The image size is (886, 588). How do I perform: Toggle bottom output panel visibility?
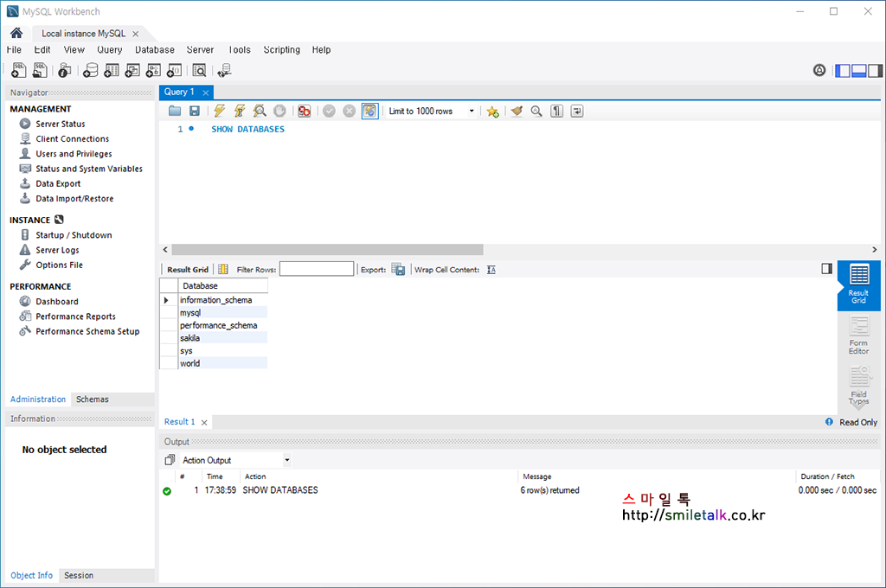click(x=859, y=71)
